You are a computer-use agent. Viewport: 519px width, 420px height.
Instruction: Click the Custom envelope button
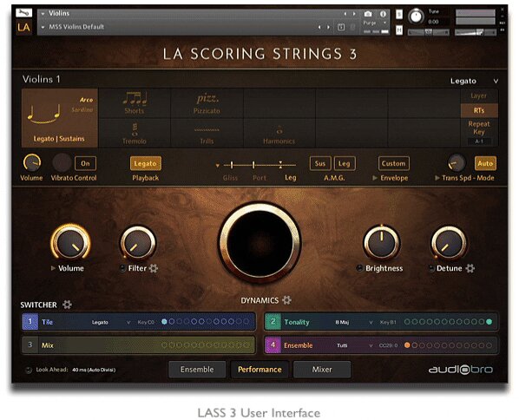pos(393,163)
